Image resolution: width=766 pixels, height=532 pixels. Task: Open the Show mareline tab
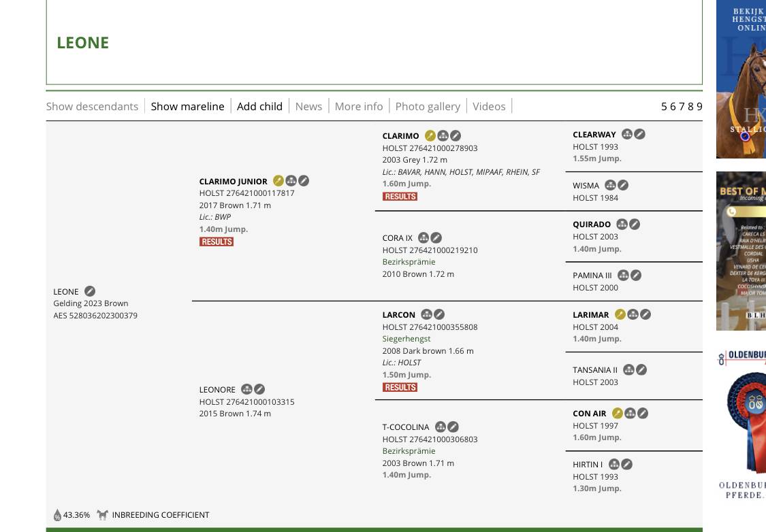(187, 106)
